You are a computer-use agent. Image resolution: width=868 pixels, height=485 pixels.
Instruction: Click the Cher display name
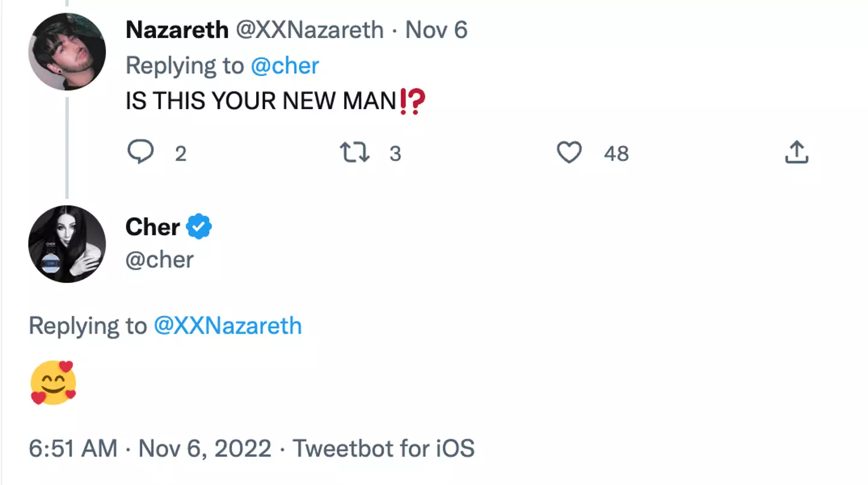(153, 227)
